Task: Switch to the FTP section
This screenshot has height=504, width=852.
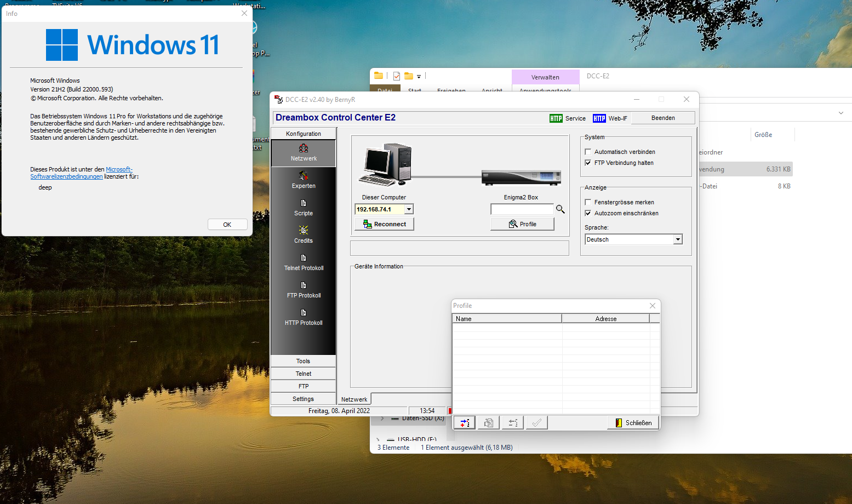Action: [x=304, y=386]
